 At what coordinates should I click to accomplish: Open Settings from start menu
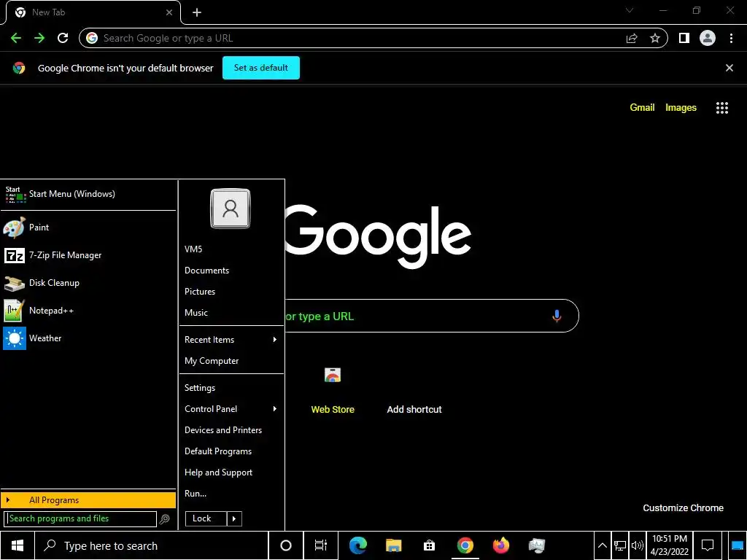[231, 388]
